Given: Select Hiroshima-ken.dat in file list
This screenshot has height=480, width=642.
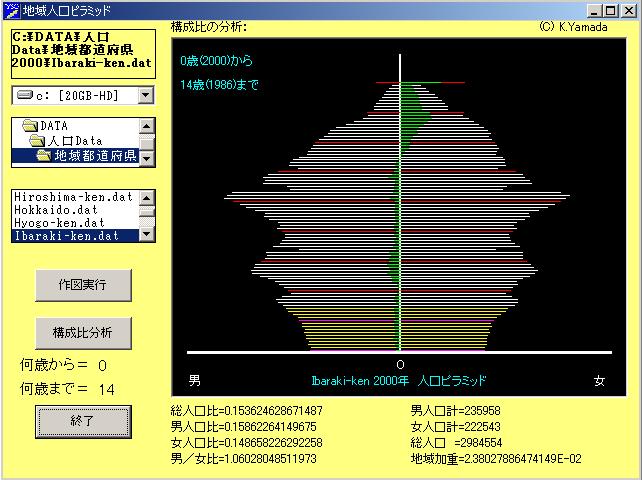Looking at the screenshot, I should point(74,197).
